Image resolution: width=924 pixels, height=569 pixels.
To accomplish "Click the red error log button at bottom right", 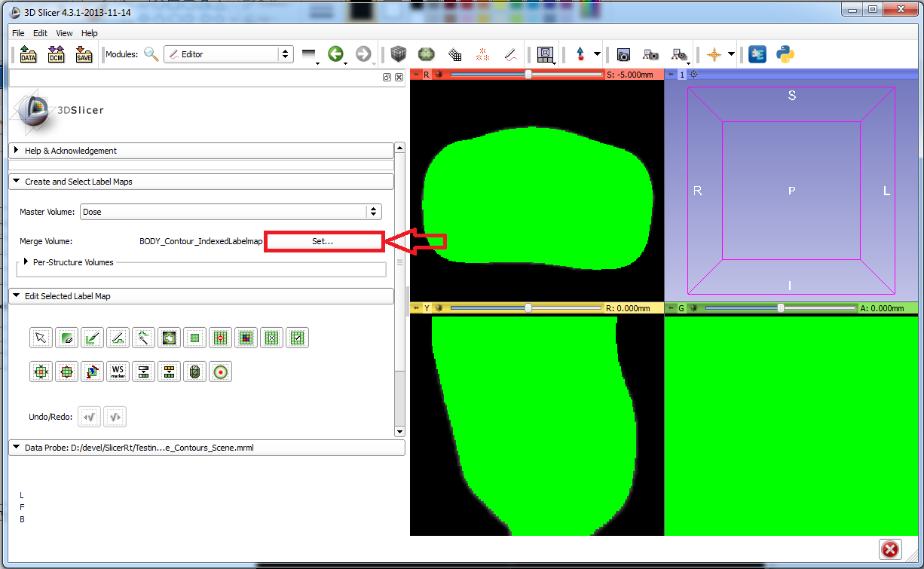I will (890, 549).
